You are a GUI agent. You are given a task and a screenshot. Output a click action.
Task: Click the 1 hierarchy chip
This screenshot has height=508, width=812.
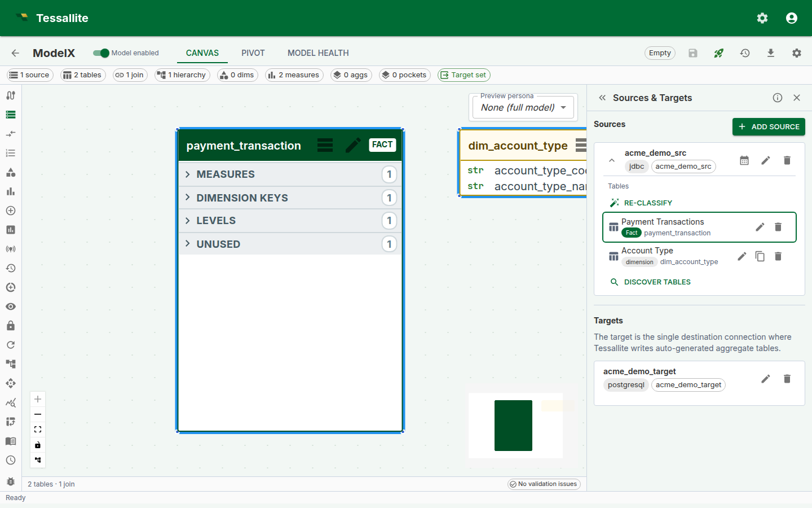[182, 75]
